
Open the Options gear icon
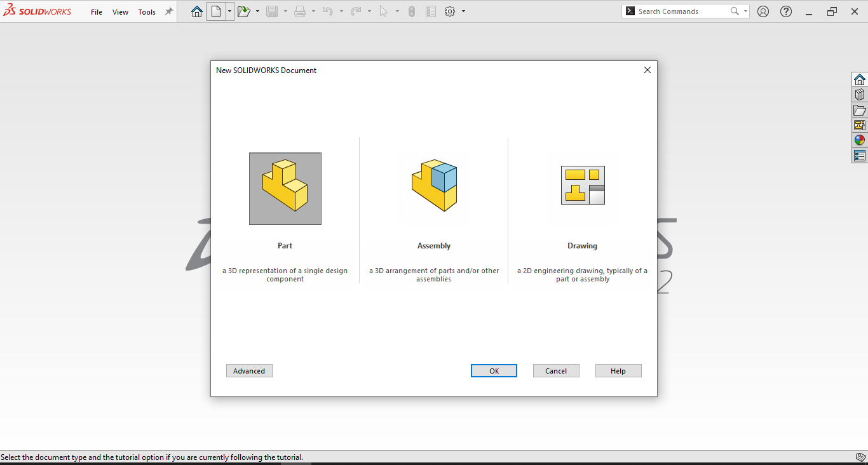pos(449,11)
